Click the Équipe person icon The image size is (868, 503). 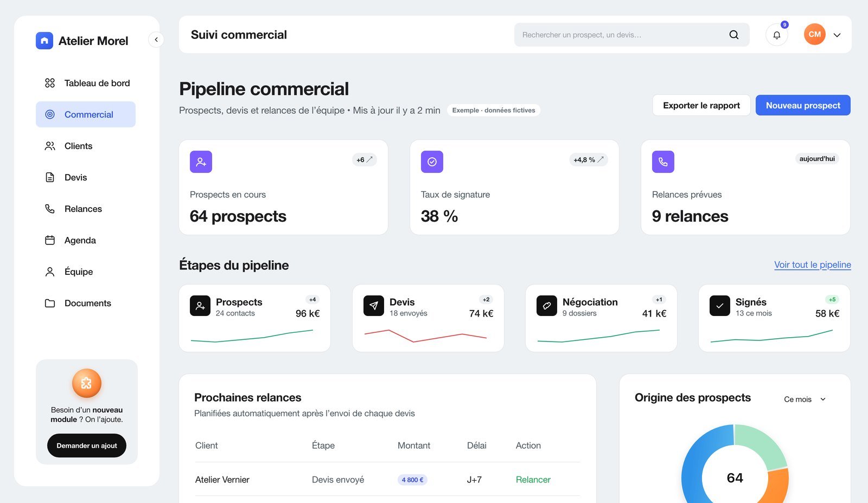[50, 272]
